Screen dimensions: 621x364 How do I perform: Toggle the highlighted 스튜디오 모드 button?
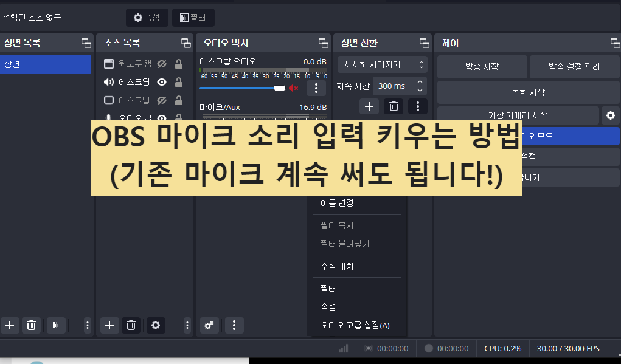point(571,136)
